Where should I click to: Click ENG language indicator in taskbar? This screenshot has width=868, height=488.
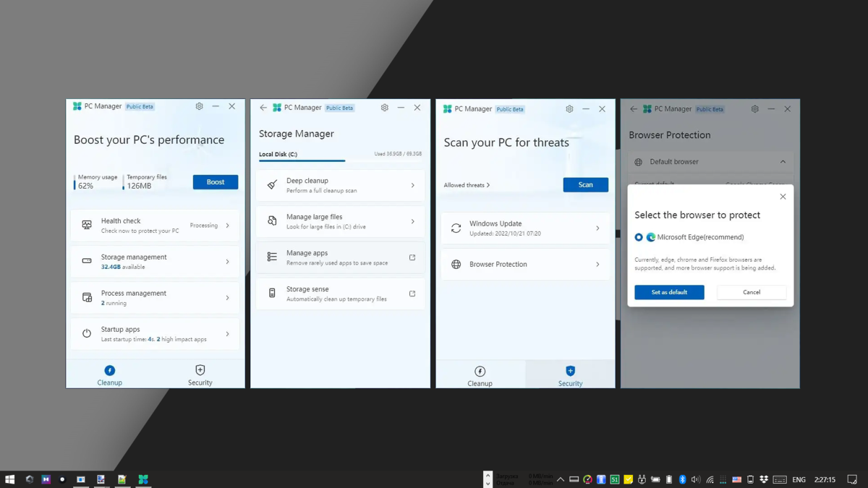tap(799, 479)
